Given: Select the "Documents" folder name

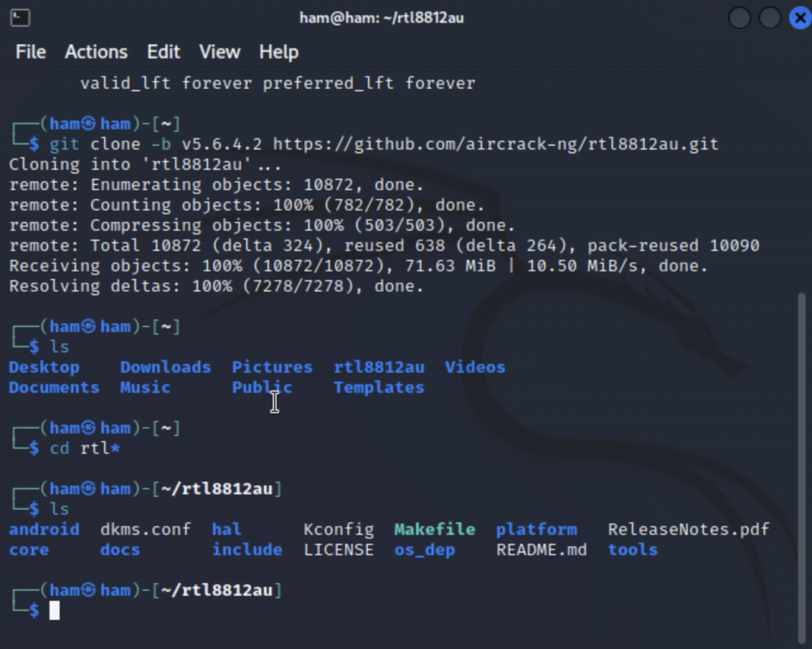Looking at the screenshot, I should [54, 387].
